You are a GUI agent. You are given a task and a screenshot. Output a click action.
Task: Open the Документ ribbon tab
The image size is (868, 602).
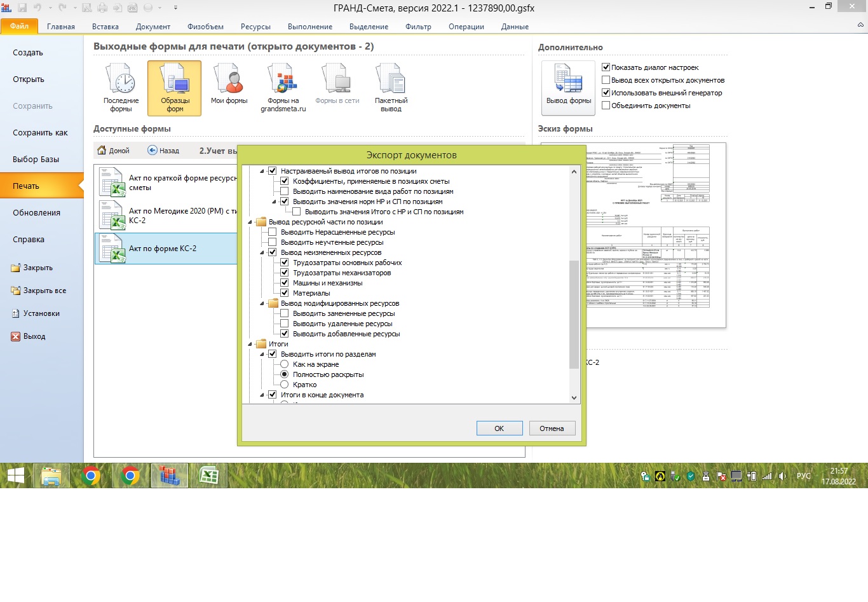coord(153,27)
